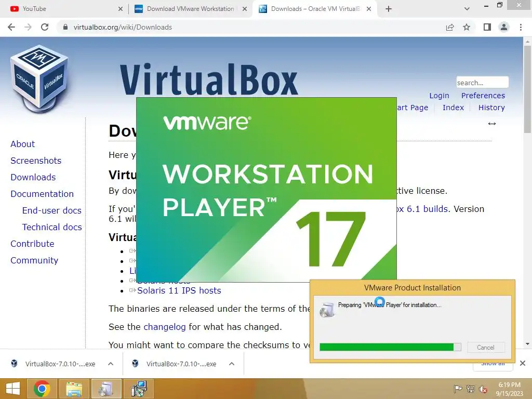Viewport: 532px width, 399px height.
Task: Open a new tab with plus button
Action: point(389,9)
